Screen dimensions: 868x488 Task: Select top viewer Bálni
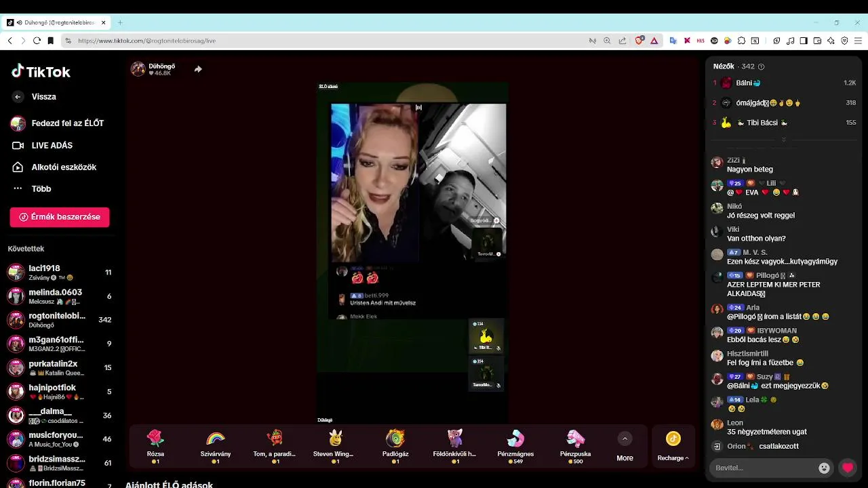[785, 83]
